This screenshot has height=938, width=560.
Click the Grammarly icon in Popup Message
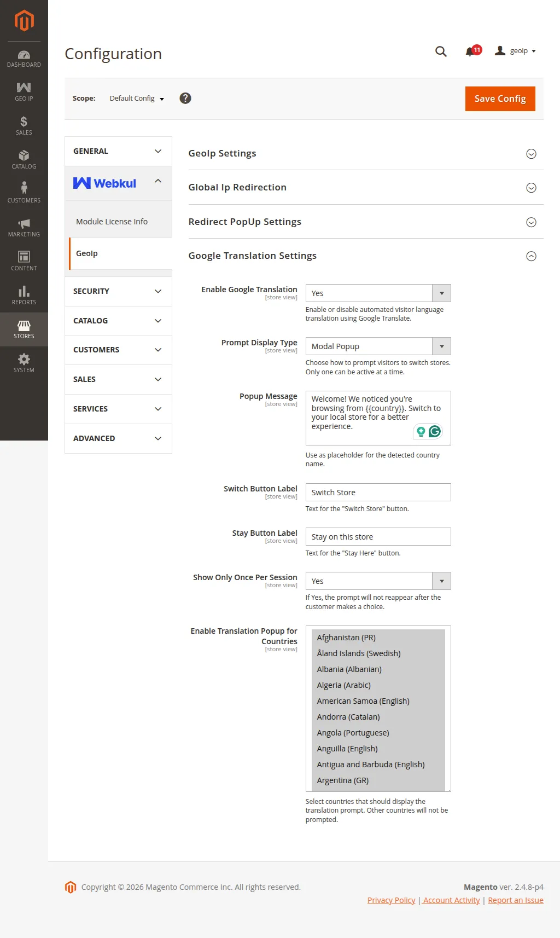[x=435, y=431]
